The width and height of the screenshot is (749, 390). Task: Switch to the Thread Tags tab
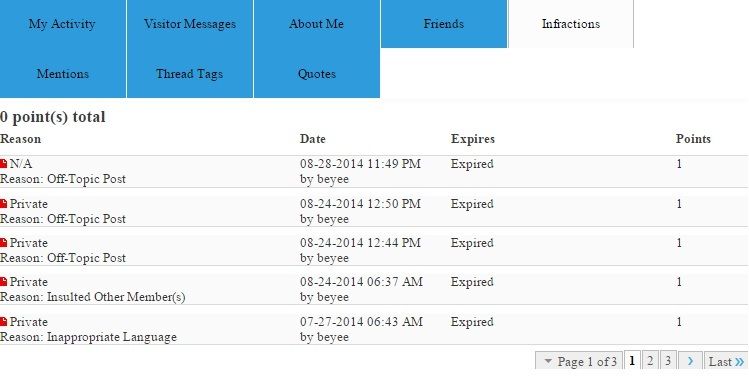(190, 74)
